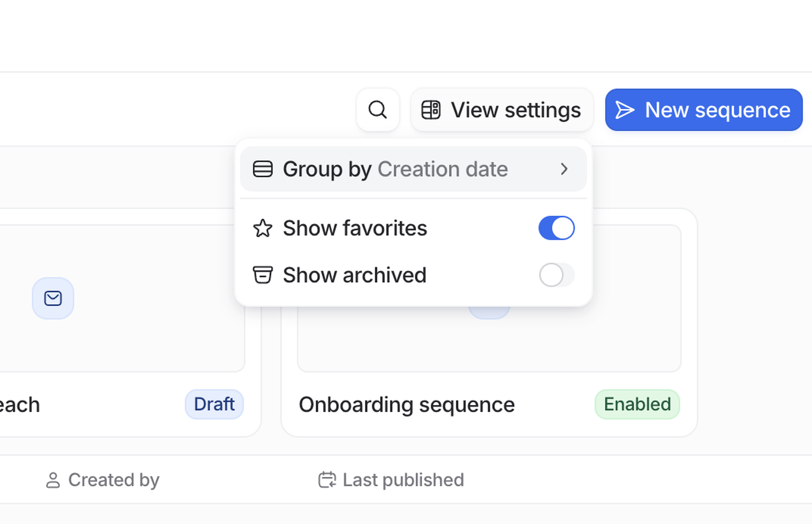Click the Show archived menu label
The image size is (812, 524).
(354, 275)
